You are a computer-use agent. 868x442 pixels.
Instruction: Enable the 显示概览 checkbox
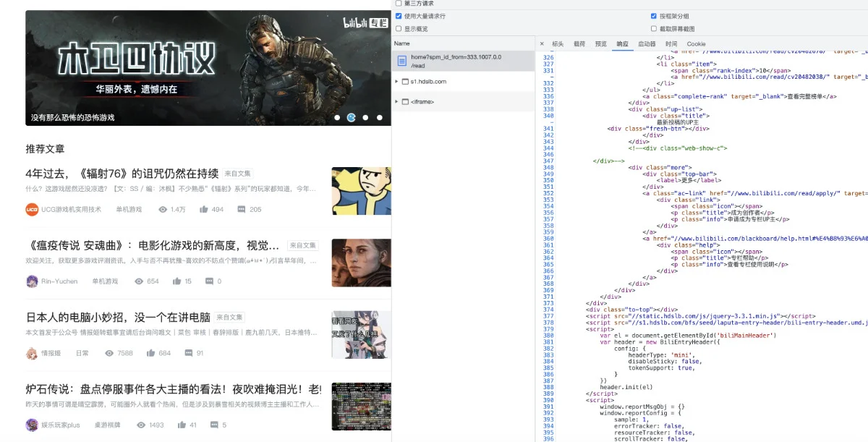pos(399,29)
